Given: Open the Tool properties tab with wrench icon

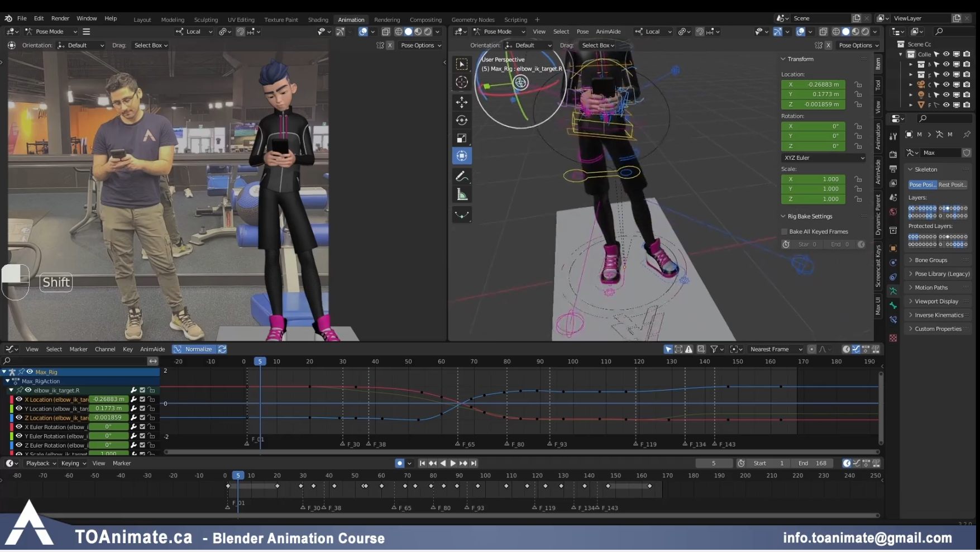Looking at the screenshot, I should 893,137.
